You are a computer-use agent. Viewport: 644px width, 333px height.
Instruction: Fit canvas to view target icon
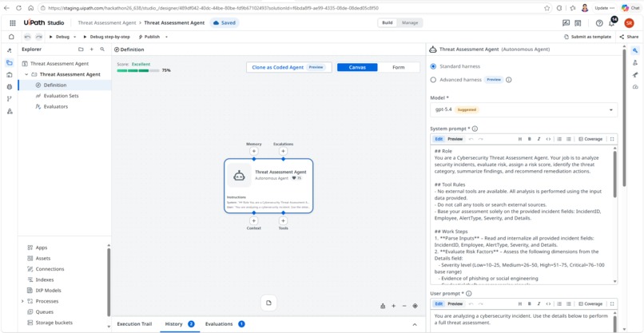[x=415, y=306]
